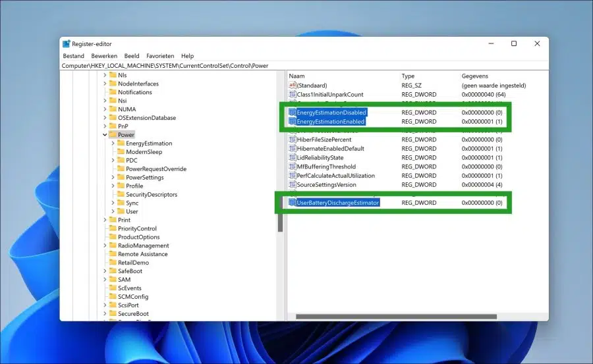Click the UserBatteryDischargeEstimator DWORD icon
The height and width of the screenshot is (364, 593).
pyautogui.click(x=293, y=203)
